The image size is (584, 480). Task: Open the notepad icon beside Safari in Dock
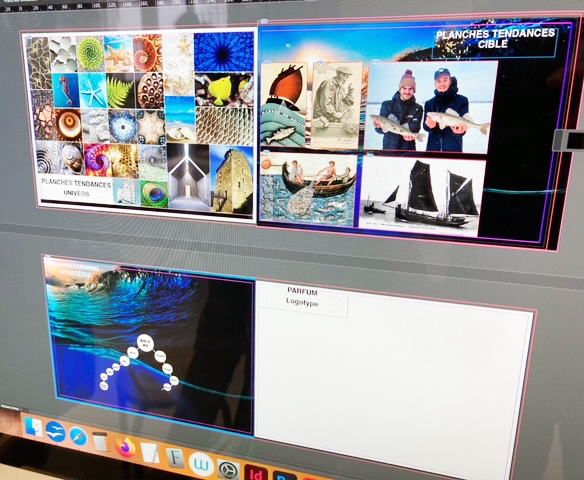(x=100, y=442)
